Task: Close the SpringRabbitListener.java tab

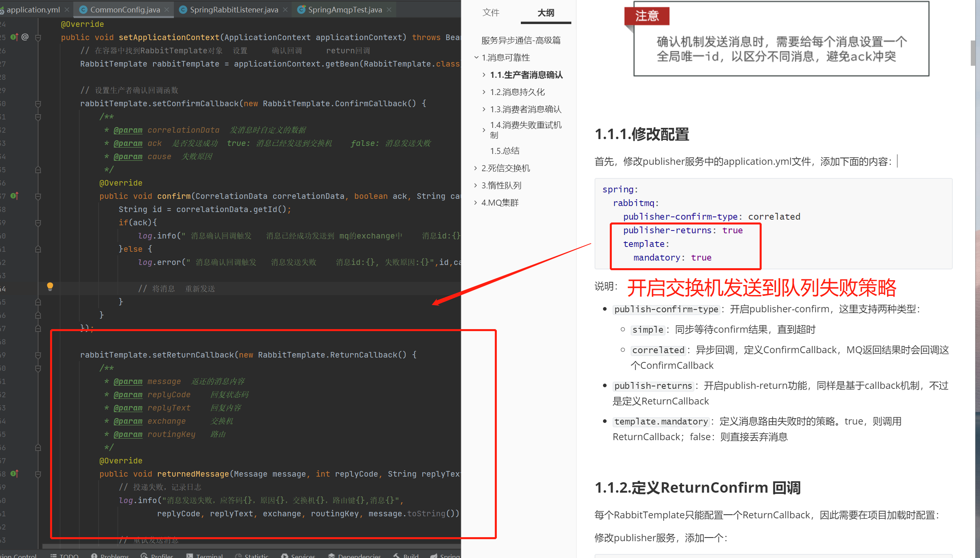Action: click(285, 10)
